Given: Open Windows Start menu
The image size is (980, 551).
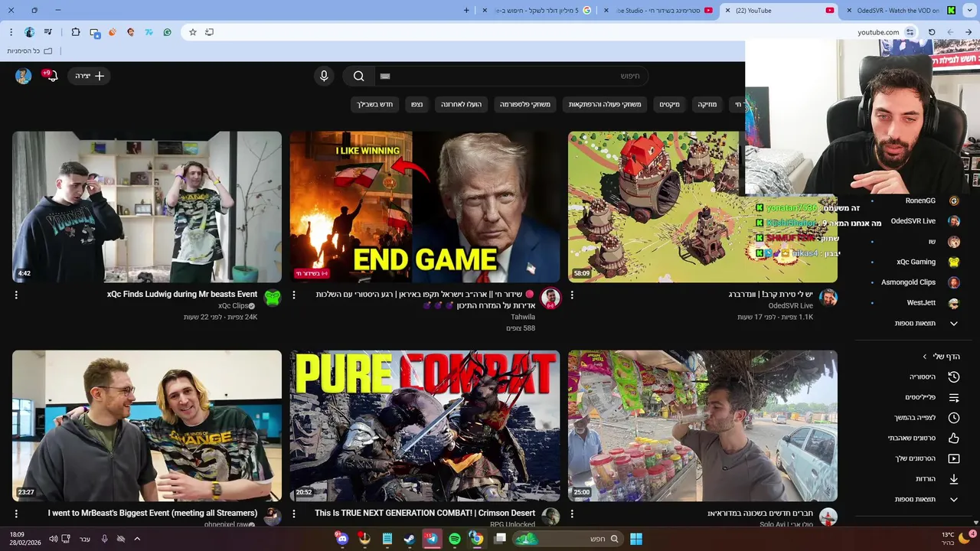Looking at the screenshot, I should pyautogui.click(x=636, y=539).
